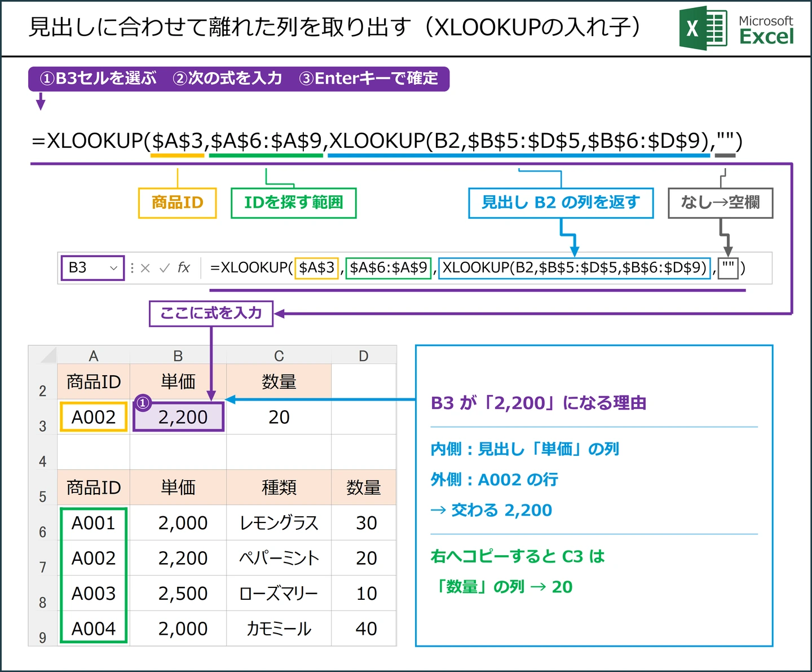
Task: Select cell B7 showing 2,200
Action: [x=178, y=558]
